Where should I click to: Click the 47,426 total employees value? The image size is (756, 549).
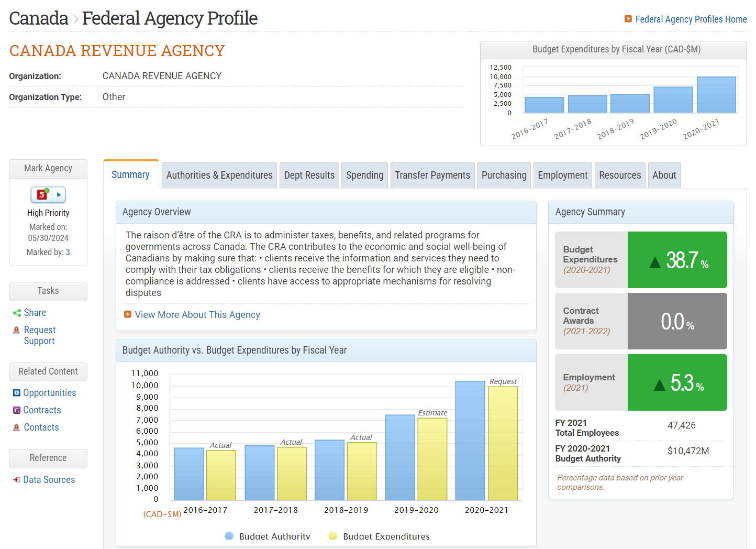click(682, 425)
